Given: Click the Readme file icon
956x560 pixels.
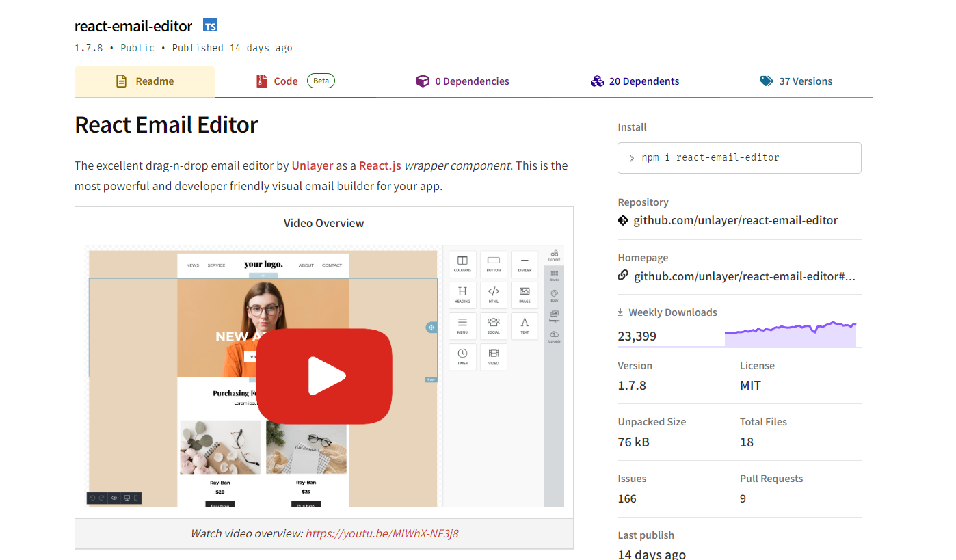Looking at the screenshot, I should tap(122, 81).
